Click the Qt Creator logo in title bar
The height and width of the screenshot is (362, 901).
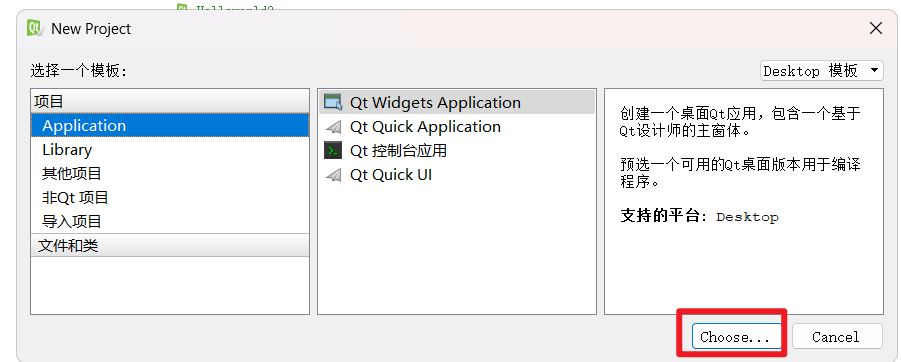point(36,28)
